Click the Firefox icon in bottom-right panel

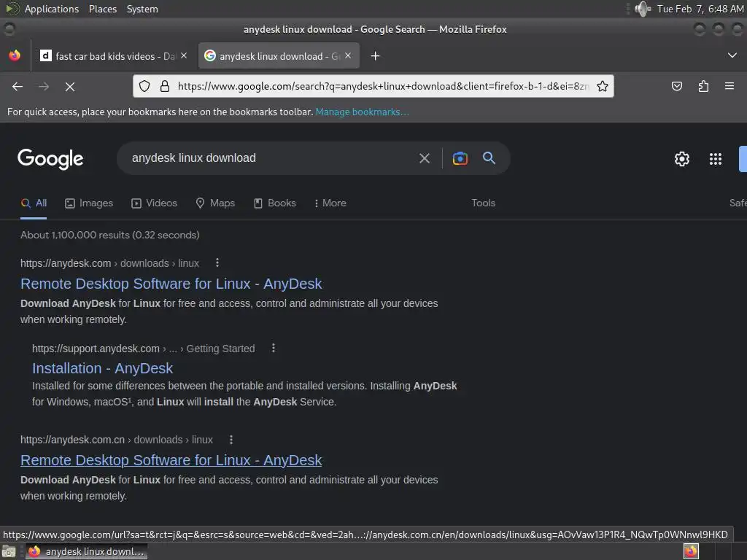coord(692,551)
